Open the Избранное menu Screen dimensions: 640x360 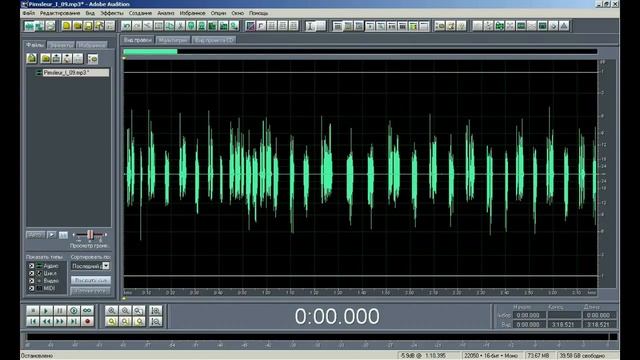pyautogui.click(x=193, y=13)
